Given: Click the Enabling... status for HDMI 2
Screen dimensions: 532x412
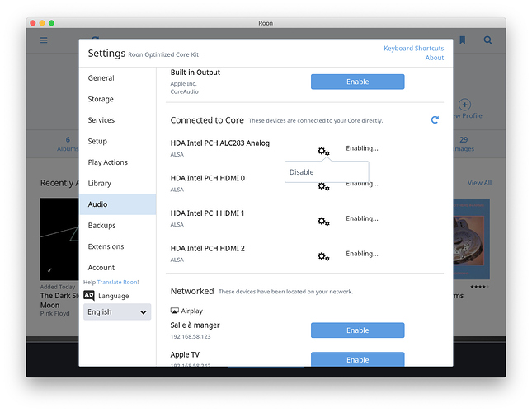Looking at the screenshot, I should [x=362, y=254].
